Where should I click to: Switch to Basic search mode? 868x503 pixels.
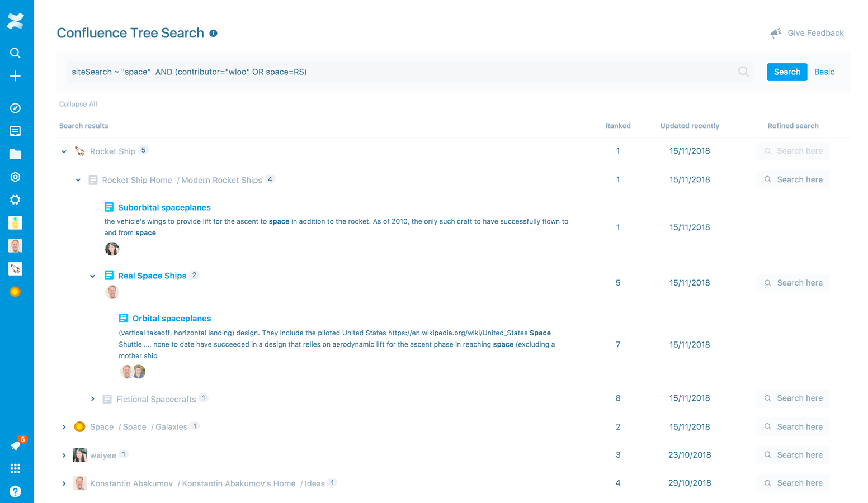tap(824, 72)
